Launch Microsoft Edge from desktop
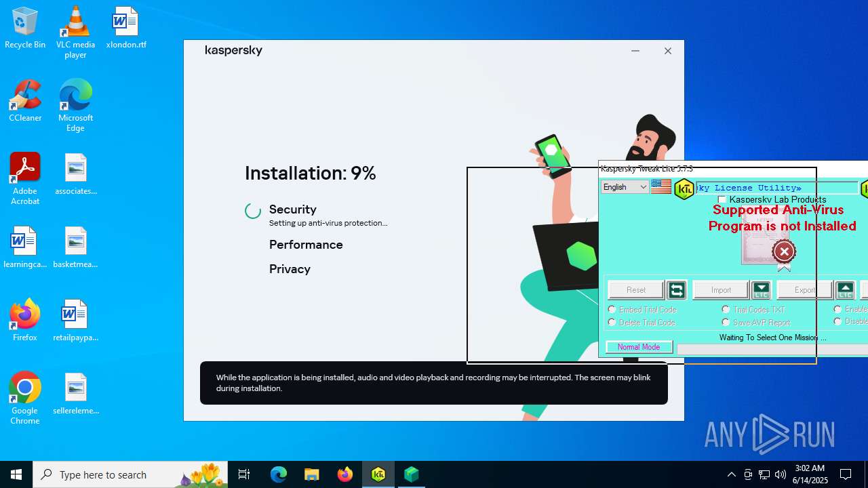The width and height of the screenshot is (868, 488). click(x=75, y=105)
